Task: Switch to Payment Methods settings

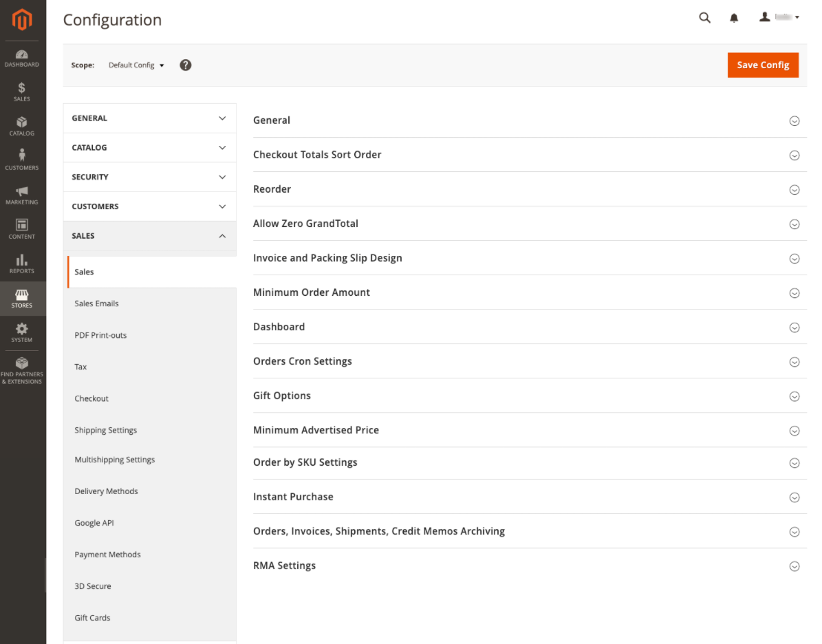Action: pos(107,554)
